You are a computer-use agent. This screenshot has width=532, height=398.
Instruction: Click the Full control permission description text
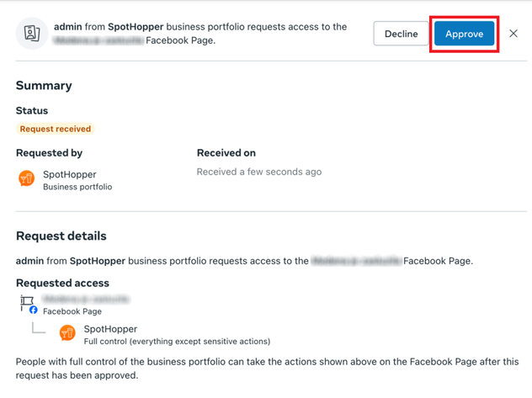(177, 342)
